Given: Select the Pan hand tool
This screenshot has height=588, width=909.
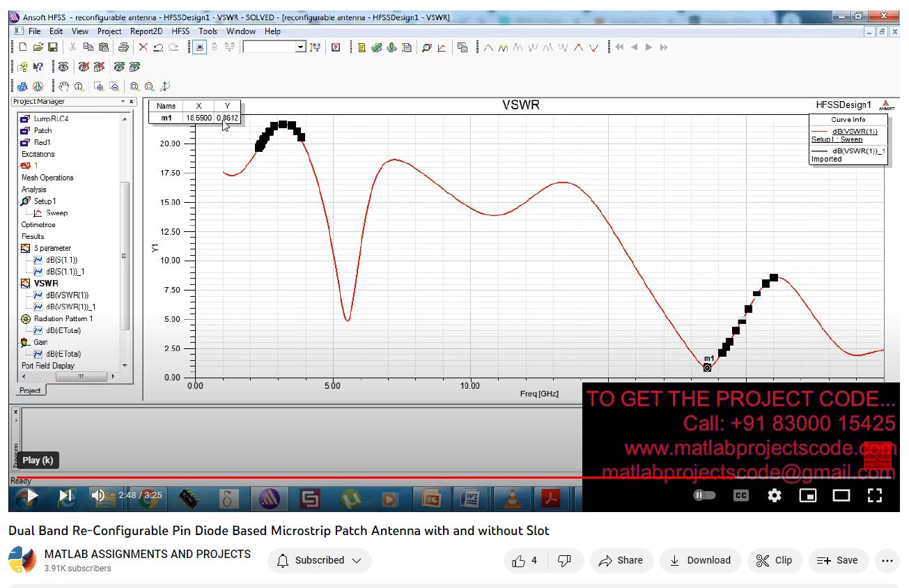Looking at the screenshot, I should (63, 86).
